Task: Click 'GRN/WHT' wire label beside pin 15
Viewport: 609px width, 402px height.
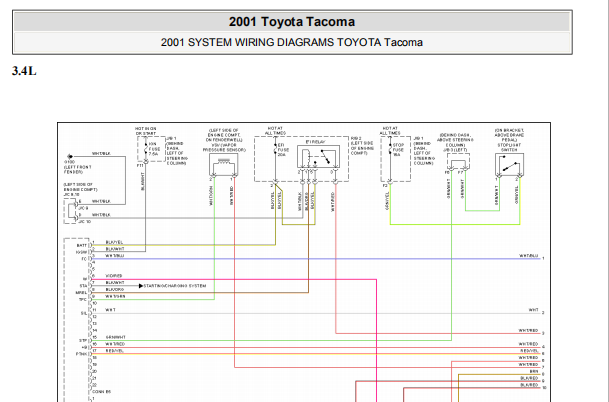Action: coord(115,337)
